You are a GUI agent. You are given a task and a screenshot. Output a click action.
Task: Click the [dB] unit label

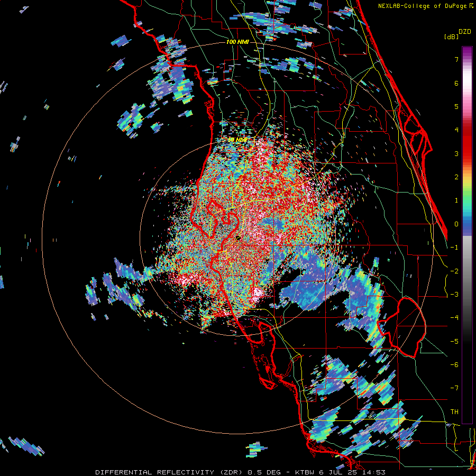point(451,37)
